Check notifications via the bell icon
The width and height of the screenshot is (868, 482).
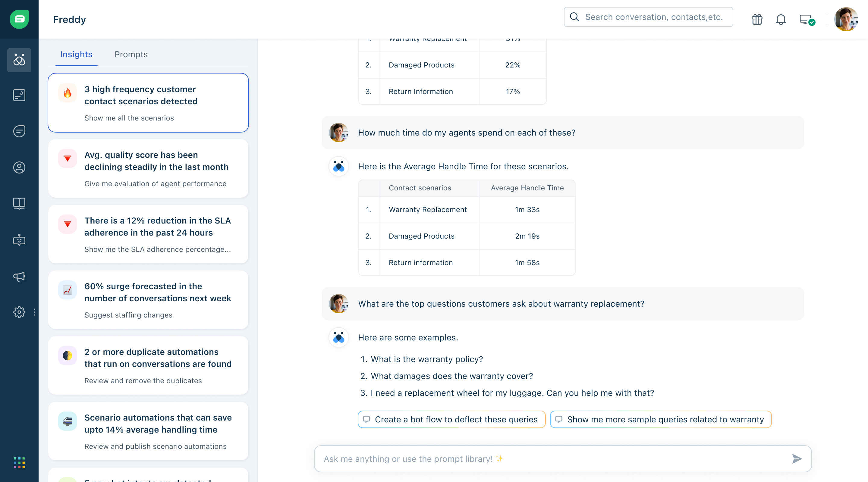coord(781,19)
